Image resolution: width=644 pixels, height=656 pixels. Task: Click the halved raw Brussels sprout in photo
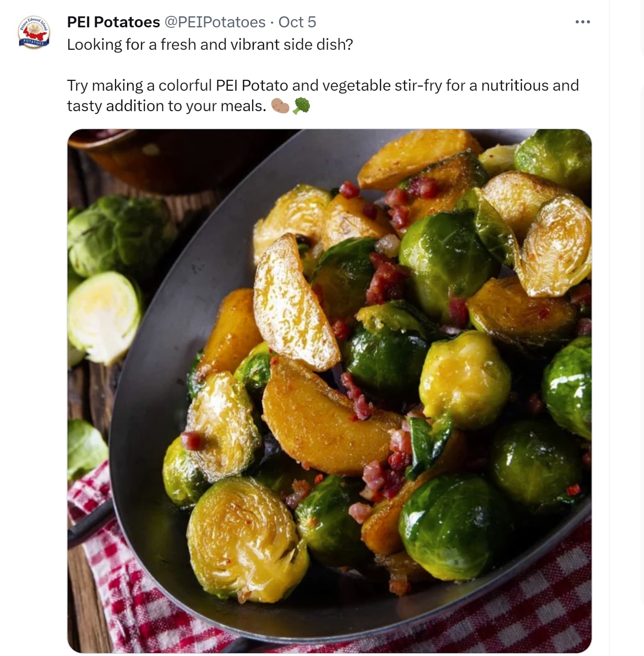click(104, 317)
